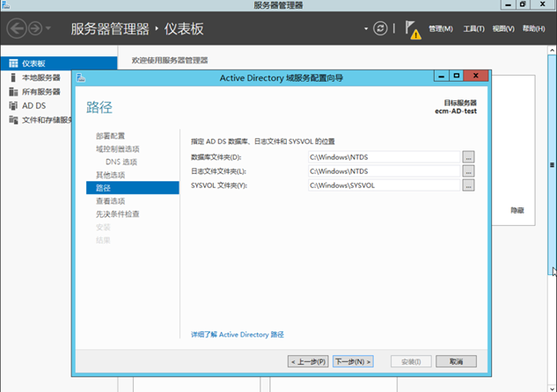557x392 pixels.
Task: Open the notifications flag icon
Action: click(414, 30)
